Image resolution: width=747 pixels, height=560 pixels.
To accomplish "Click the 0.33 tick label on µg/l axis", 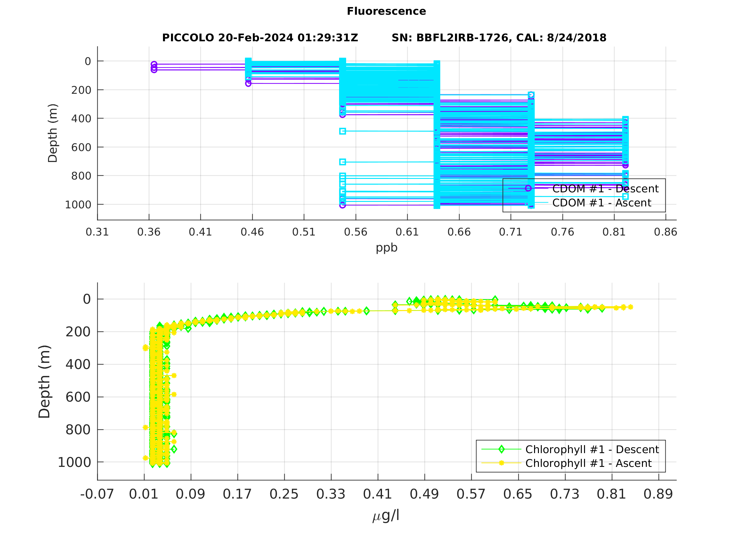I will (x=331, y=494).
